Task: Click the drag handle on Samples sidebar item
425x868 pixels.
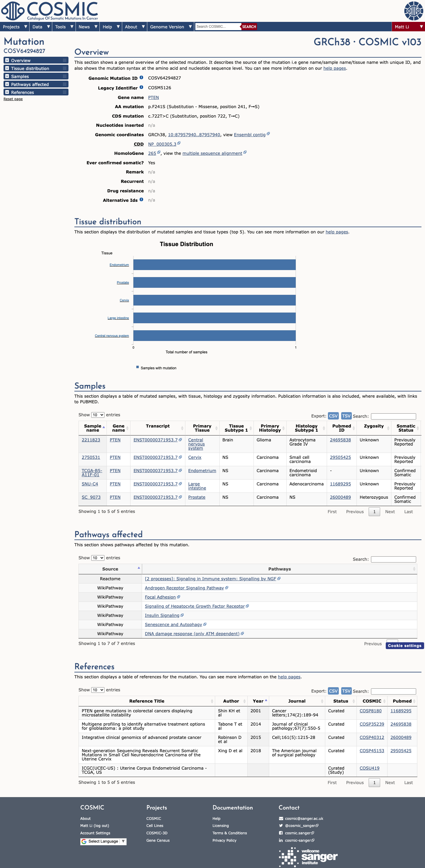Action: [65, 77]
